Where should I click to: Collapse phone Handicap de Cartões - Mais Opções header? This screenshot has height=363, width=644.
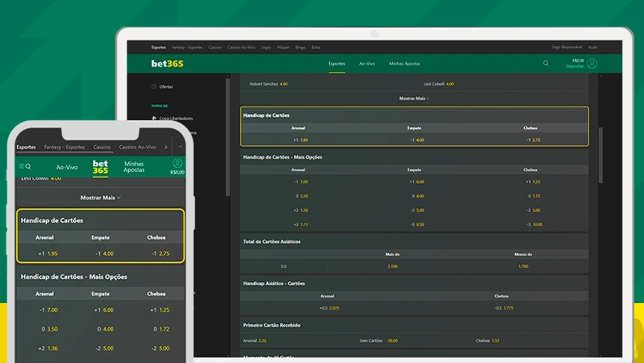click(100, 277)
